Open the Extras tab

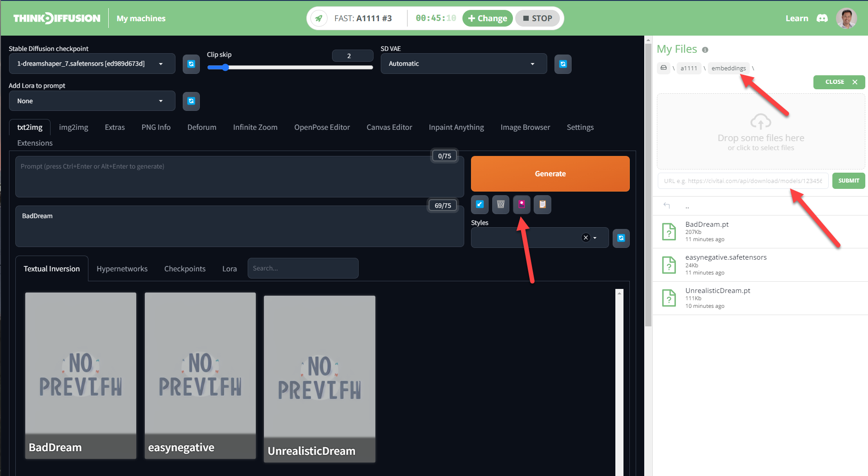click(x=115, y=128)
